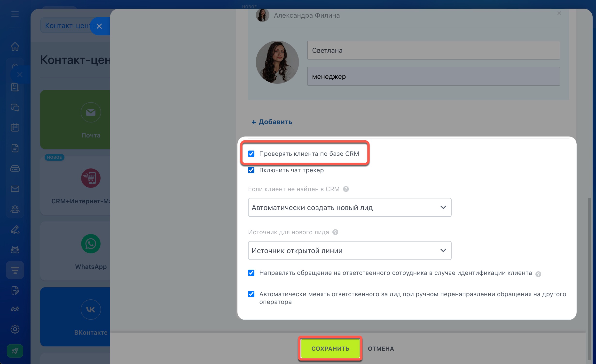Uncheck 'Включить чат трекер' checkbox
Image resolution: width=596 pixels, height=364 pixels.
point(251,170)
